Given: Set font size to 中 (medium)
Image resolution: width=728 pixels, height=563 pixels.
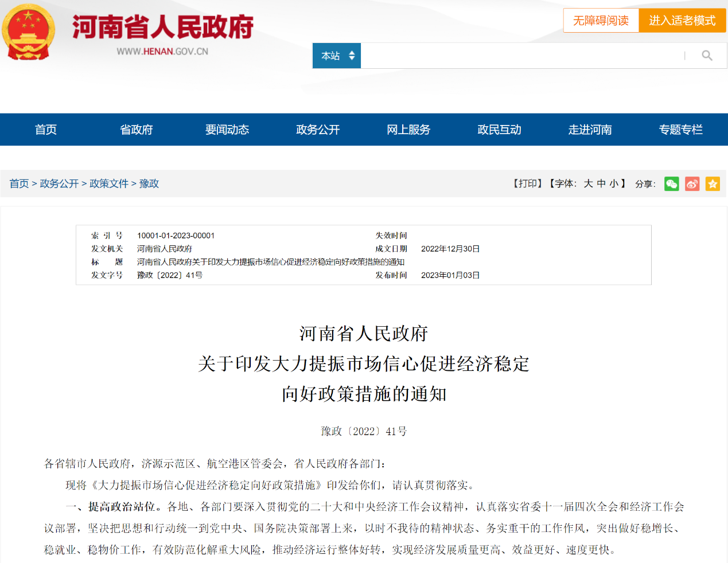Looking at the screenshot, I should [601, 183].
